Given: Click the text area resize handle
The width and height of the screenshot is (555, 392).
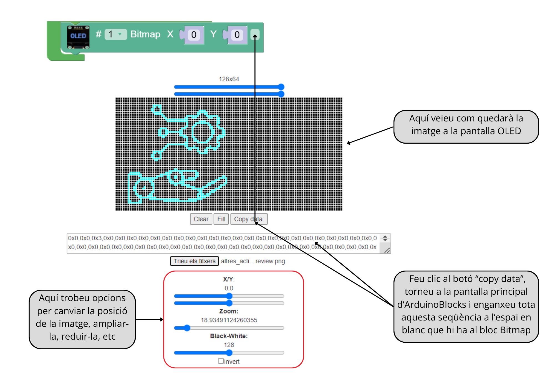Looking at the screenshot, I should (x=387, y=250).
